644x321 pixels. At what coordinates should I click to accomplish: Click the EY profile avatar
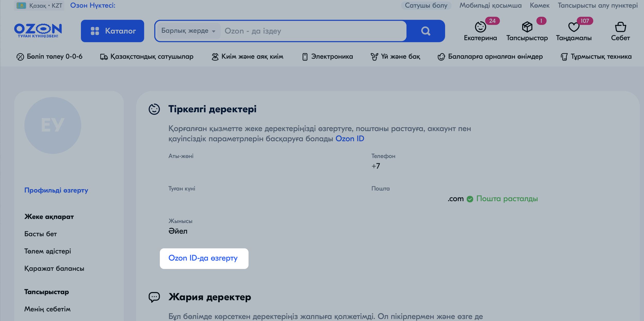click(x=53, y=125)
